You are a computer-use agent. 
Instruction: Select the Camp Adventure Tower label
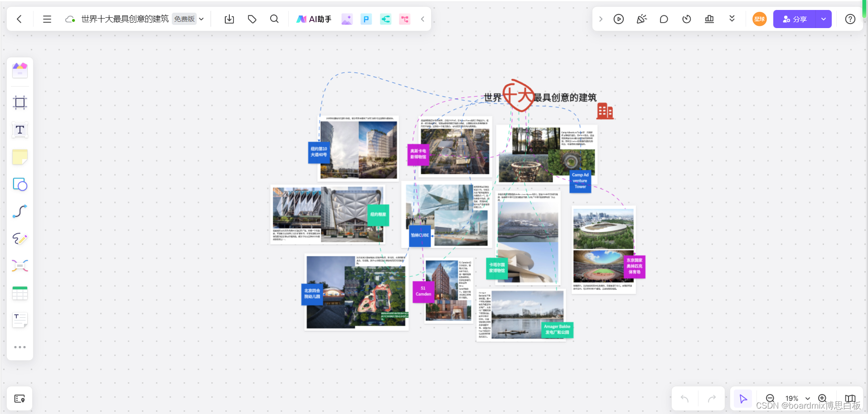point(580,181)
